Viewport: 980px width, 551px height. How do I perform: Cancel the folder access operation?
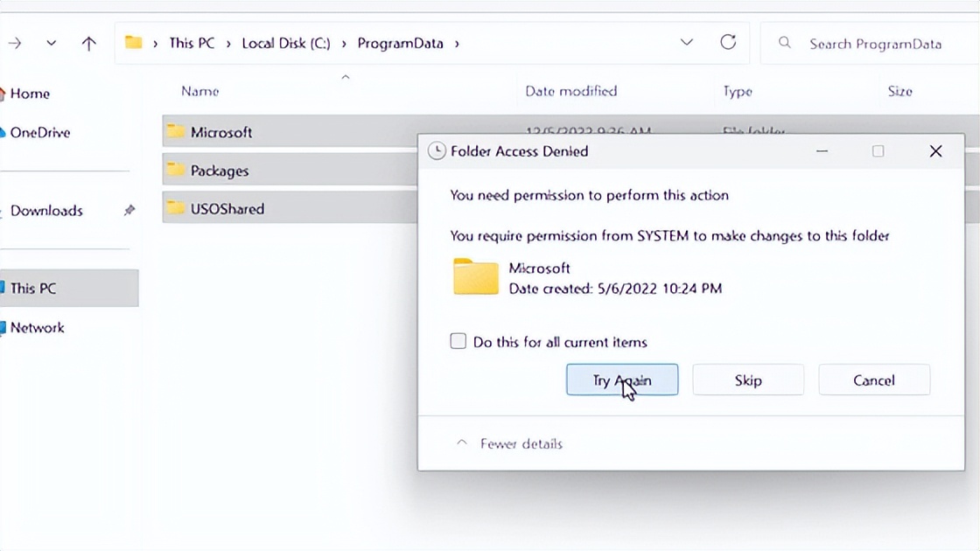(874, 380)
